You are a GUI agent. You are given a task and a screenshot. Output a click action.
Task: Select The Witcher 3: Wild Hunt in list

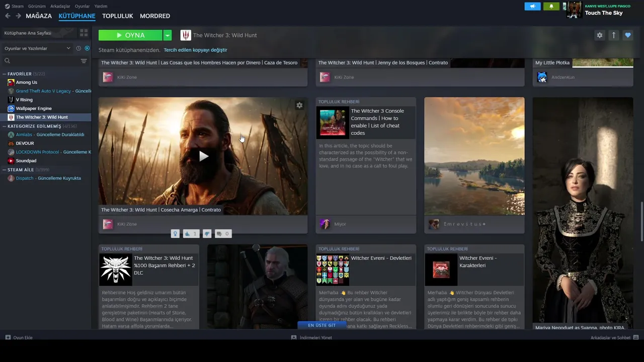click(x=46, y=117)
